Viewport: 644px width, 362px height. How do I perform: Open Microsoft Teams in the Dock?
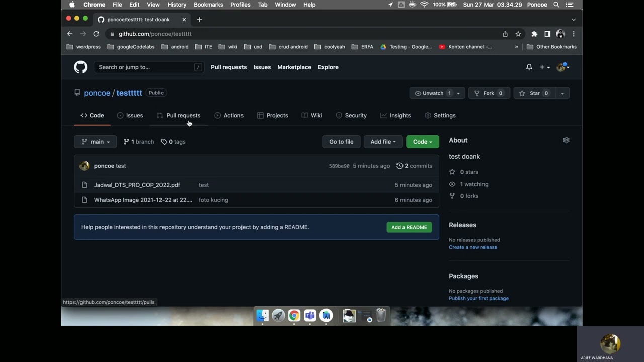310,315
